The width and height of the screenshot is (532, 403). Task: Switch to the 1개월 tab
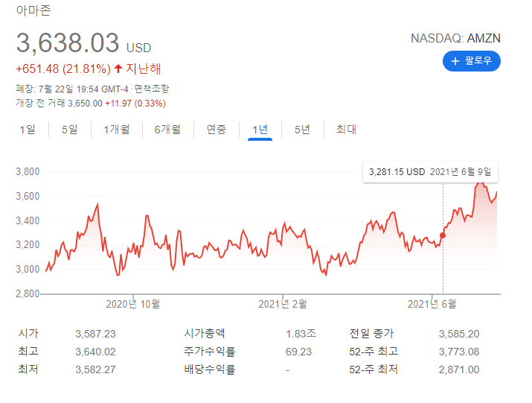tap(117, 130)
